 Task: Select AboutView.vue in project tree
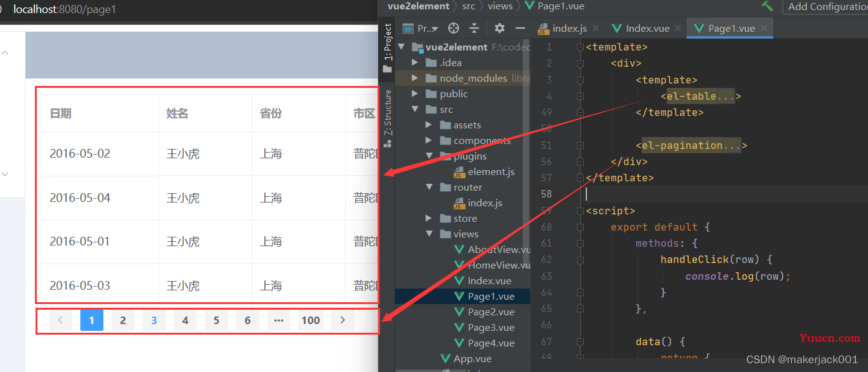pyautogui.click(x=492, y=249)
